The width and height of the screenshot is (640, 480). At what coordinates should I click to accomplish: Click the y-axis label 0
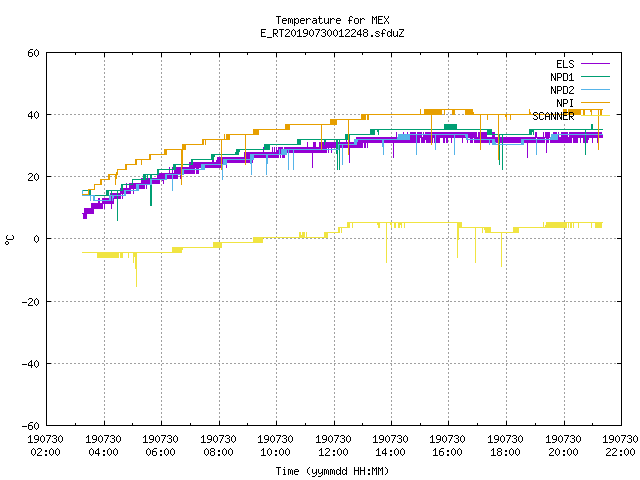pos(36,239)
